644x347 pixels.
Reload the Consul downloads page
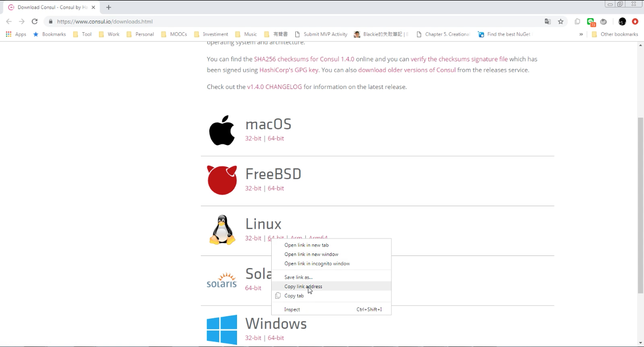[35, 22]
